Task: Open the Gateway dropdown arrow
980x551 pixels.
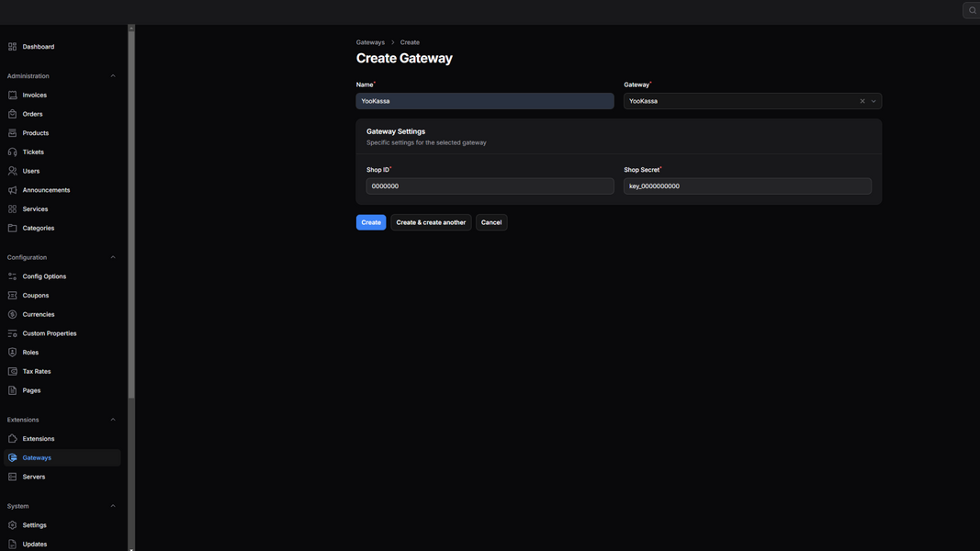Action: coord(873,101)
